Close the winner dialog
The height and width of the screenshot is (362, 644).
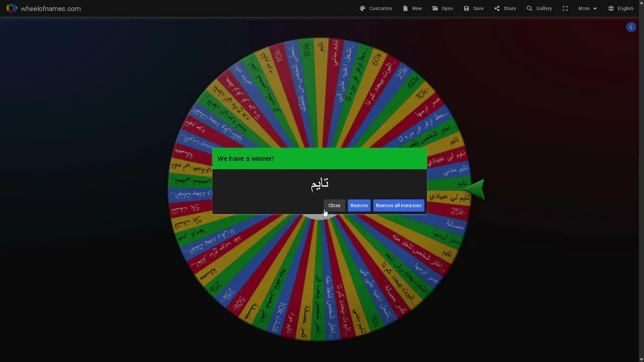pos(334,205)
